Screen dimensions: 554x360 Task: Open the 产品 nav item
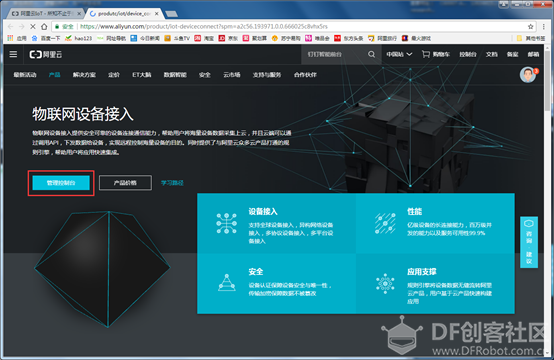click(54, 75)
